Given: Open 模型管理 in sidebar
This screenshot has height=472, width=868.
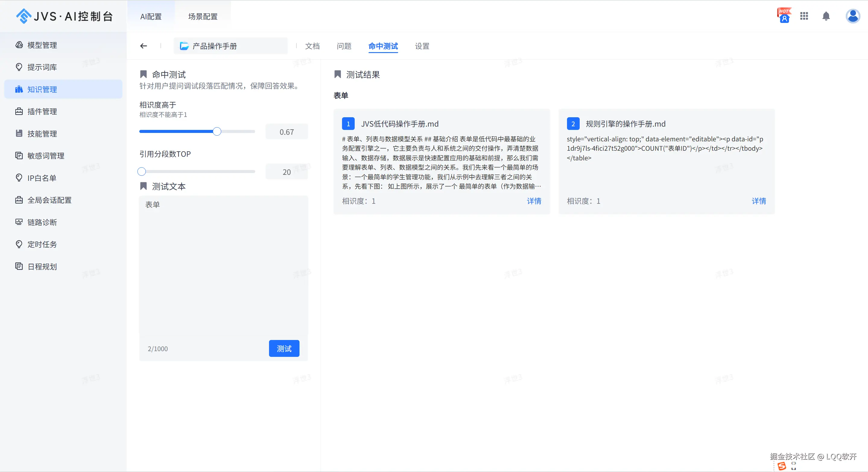Looking at the screenshot, I should click(x=42, y=45).
